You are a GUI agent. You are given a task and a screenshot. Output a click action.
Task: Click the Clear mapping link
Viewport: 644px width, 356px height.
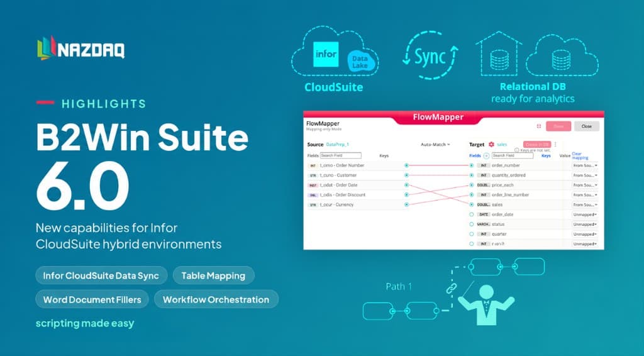pyautogui.click(x=580, y=155)
